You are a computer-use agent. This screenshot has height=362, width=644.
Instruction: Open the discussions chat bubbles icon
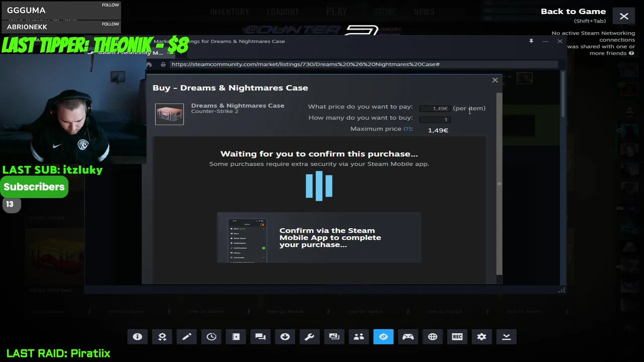coord(261,337)
